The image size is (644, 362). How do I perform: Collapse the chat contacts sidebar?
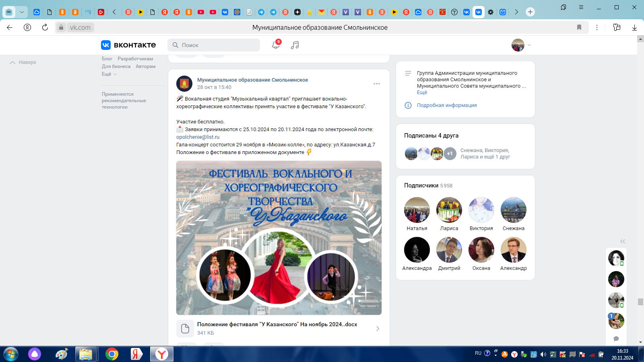pos(623,241)
